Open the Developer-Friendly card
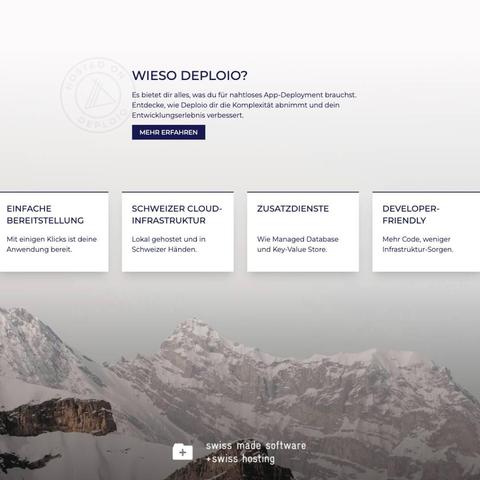The height and width of the screenshot is (480, 480). 426,232
